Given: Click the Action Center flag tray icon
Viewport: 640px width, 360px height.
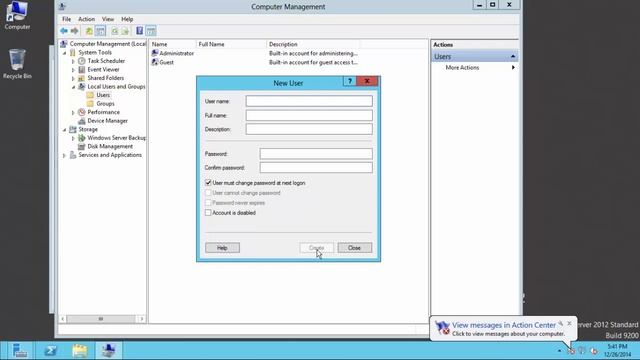Looking at the screenshot, I should [x=571, y=351].
